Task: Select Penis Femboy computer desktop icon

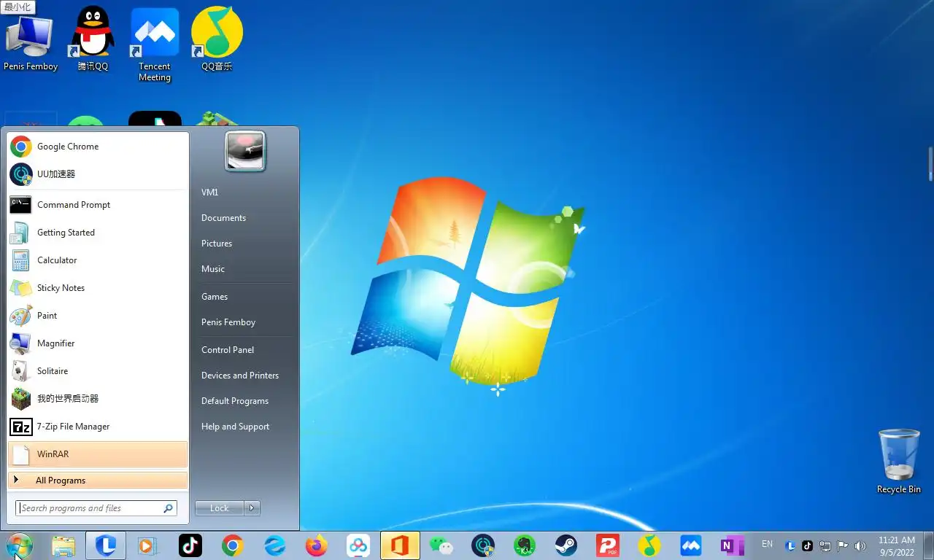Action: (x=31, y=42)
